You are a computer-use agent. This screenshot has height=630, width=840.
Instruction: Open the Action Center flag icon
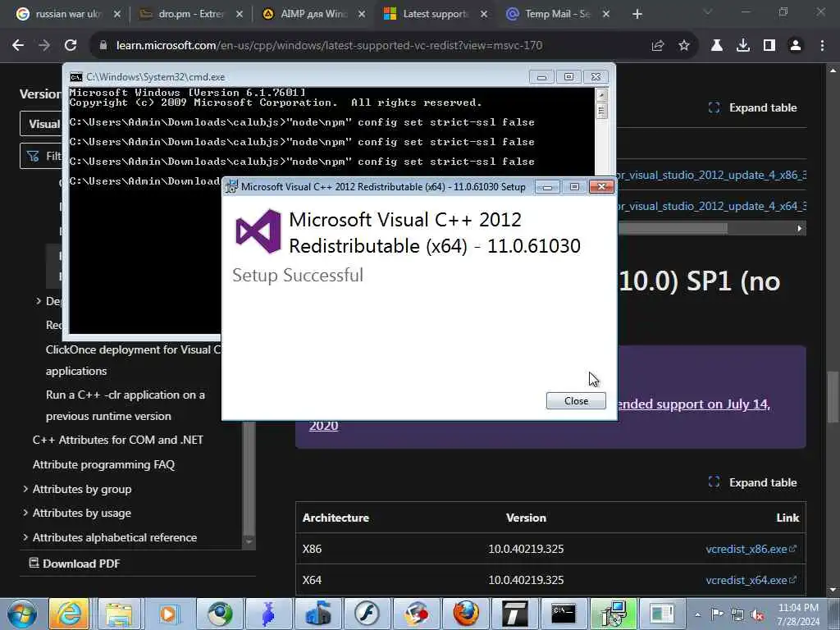click(717, 615)
